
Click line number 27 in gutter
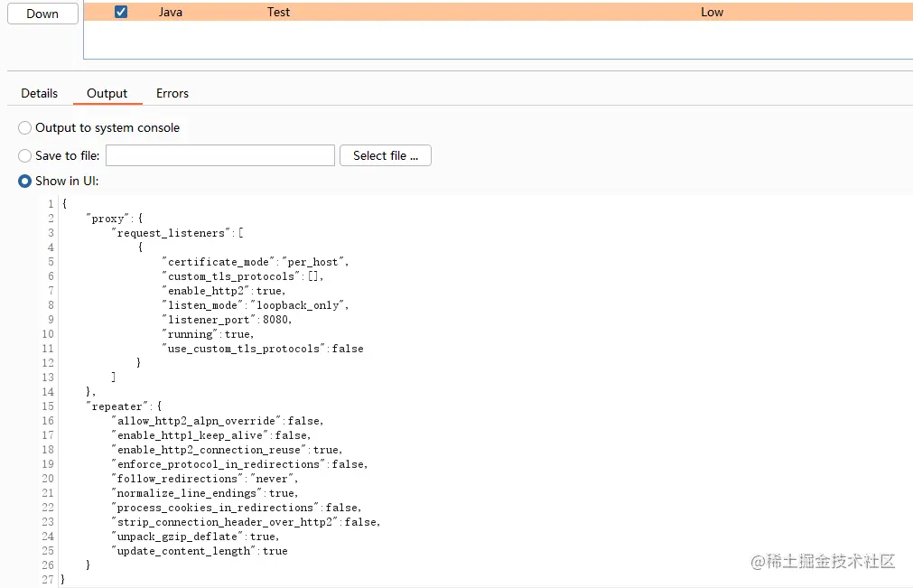pos(48,579)
